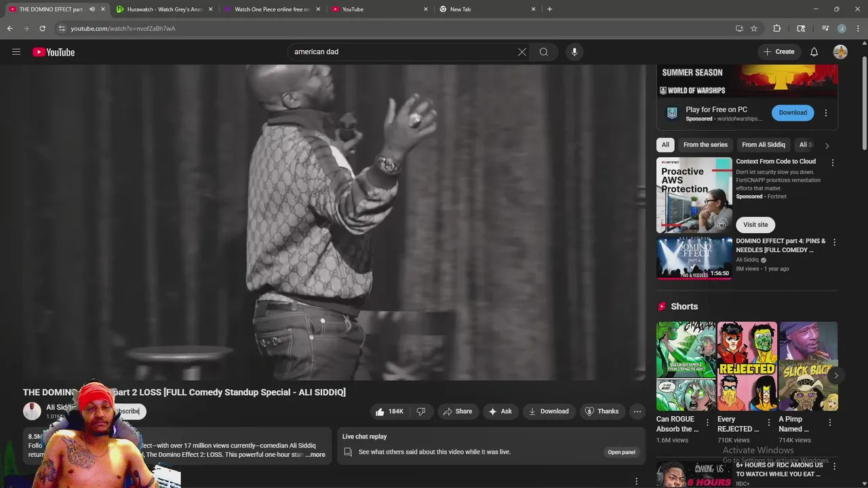This screenshot has width=868, height=488.
Task: Open Can ROGUE Absorb short thumbnail
Action: tap(686, 367)
